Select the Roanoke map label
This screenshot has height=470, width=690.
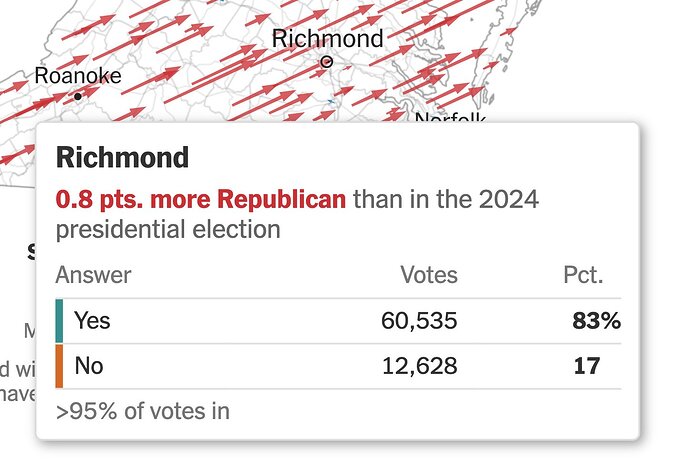[x=78, y=76]
